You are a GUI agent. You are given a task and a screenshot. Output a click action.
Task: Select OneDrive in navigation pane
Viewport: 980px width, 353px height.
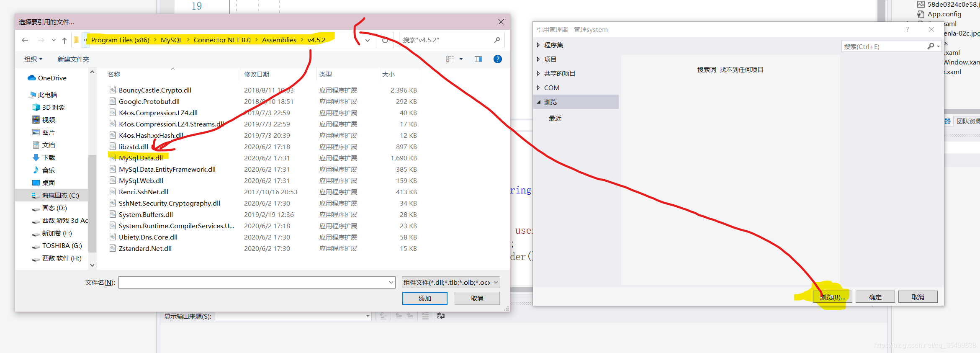(47, 78)
